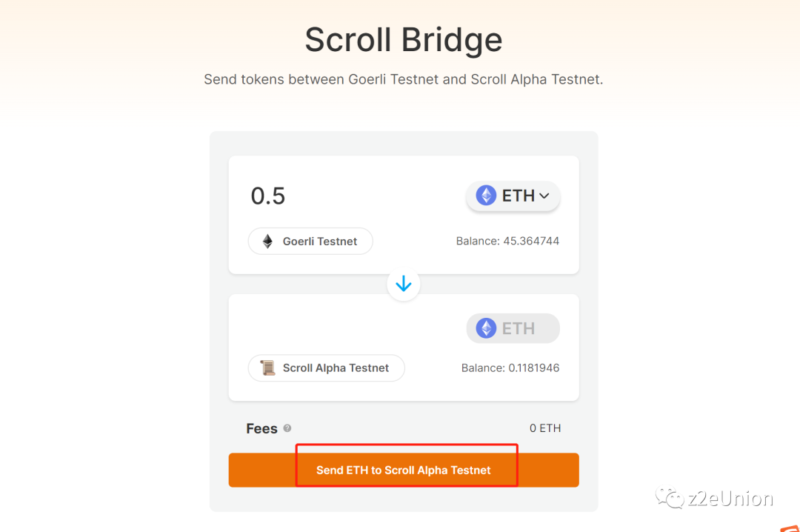Click the Balance: 45.364744 text
800x532 pixels.
click(x=507, y=242)
